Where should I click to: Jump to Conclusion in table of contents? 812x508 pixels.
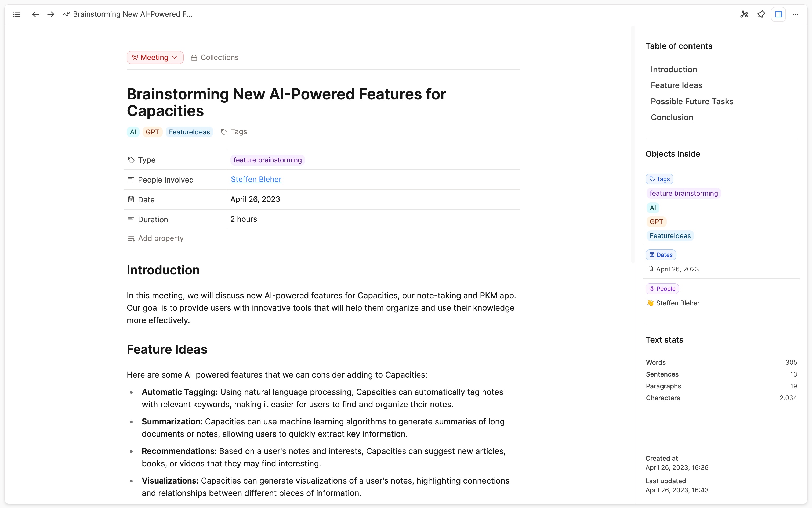672,117
